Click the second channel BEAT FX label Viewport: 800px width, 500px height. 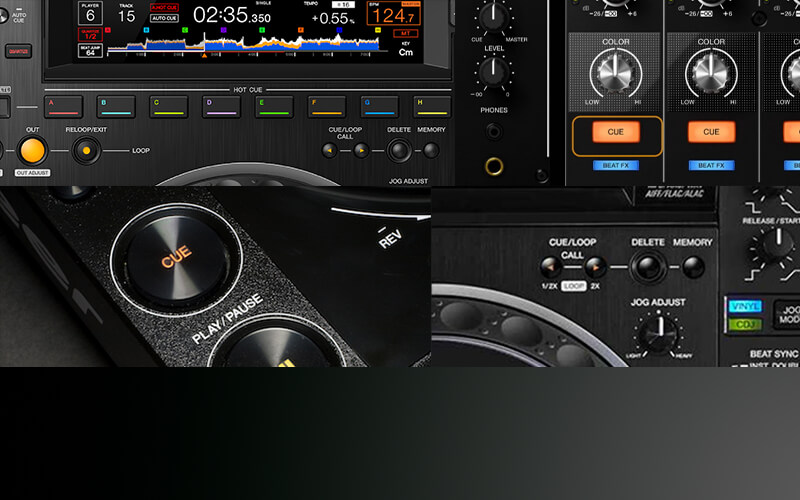711,165
